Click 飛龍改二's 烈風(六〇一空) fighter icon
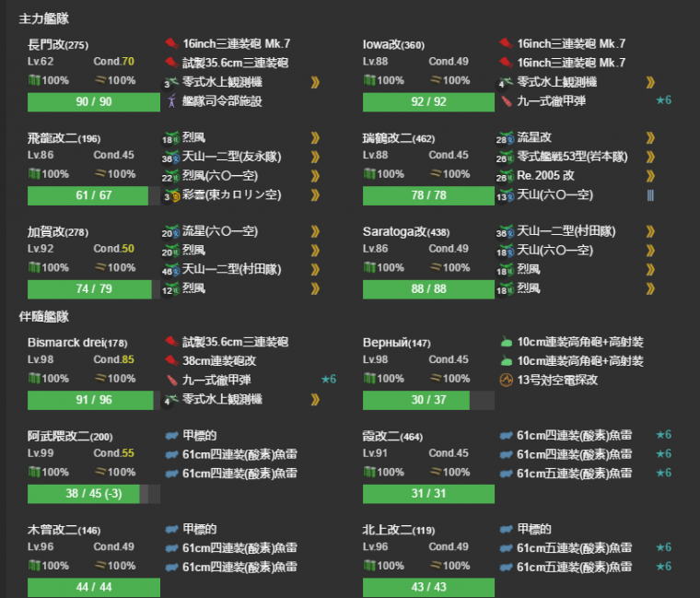The width and height of the screenshot is (700, 598). click(171, 176)
